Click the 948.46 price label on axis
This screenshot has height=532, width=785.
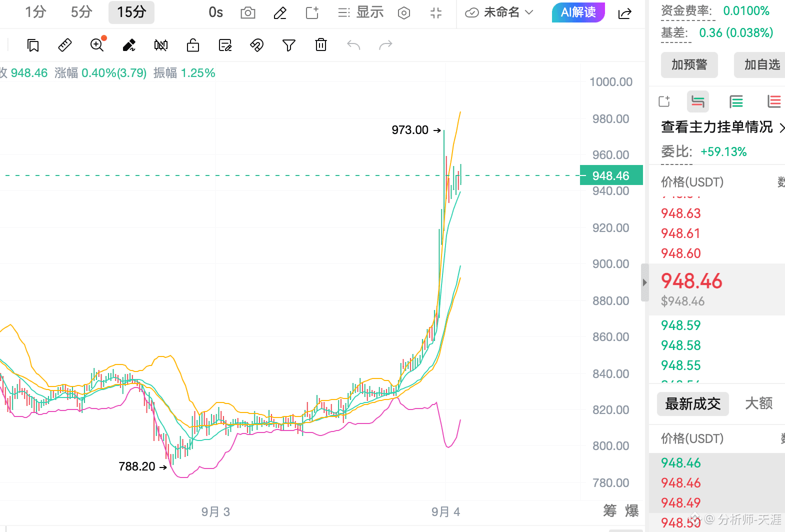coord(611,175)
